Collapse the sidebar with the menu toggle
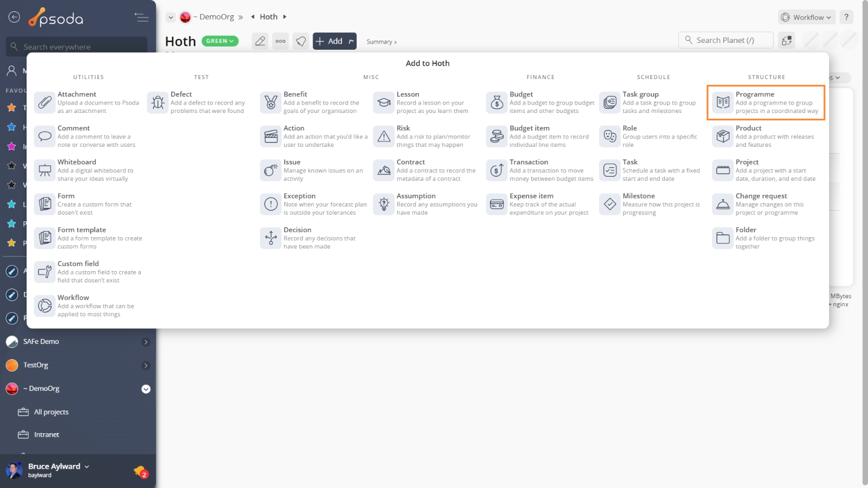 [x=141, y=18]
